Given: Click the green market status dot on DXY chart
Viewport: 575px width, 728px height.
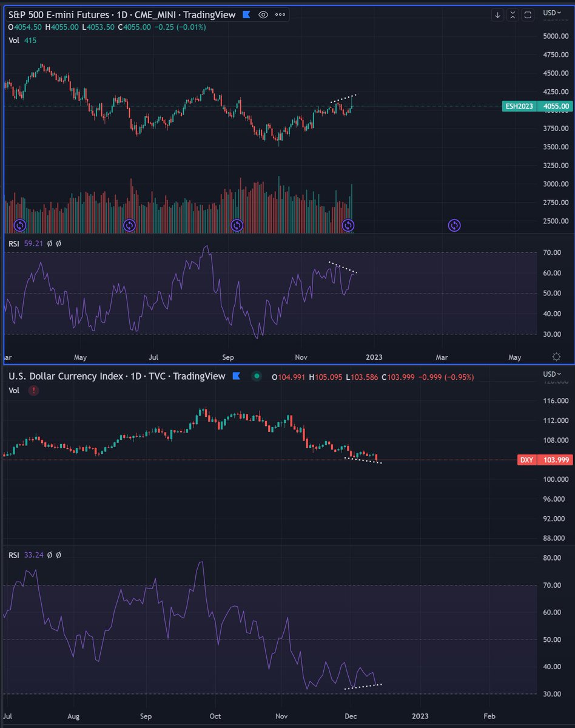Looking at the screenshot, I should coord(257,377).
